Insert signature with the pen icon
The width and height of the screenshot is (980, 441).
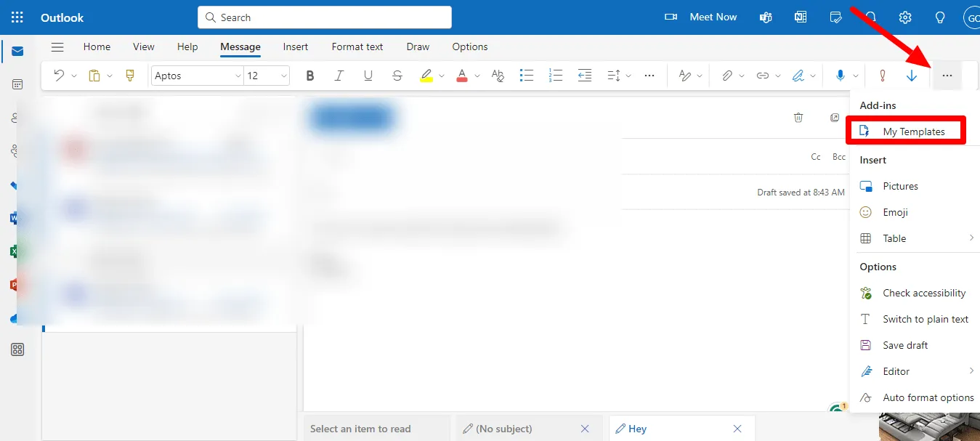pos(798,76)
